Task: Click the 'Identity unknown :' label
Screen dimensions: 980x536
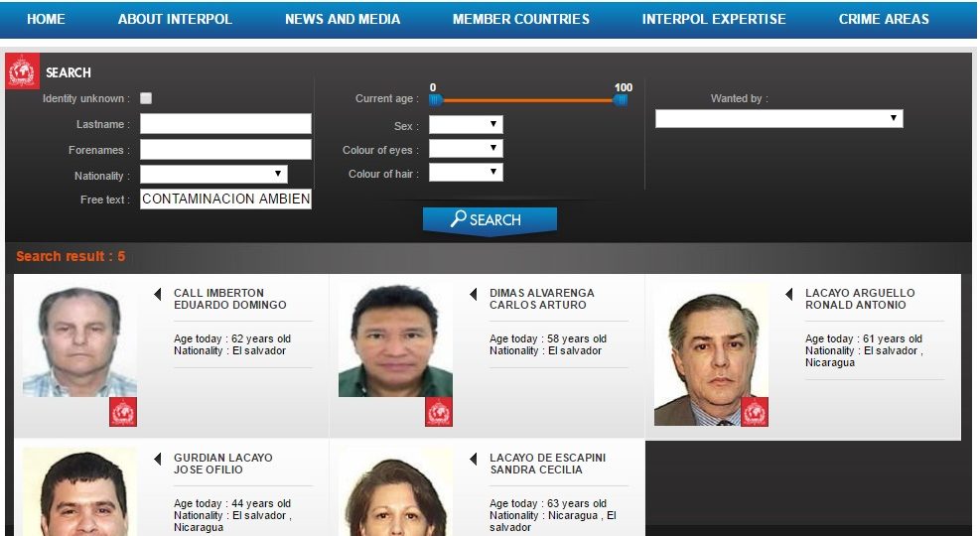Action: point(86,98)
